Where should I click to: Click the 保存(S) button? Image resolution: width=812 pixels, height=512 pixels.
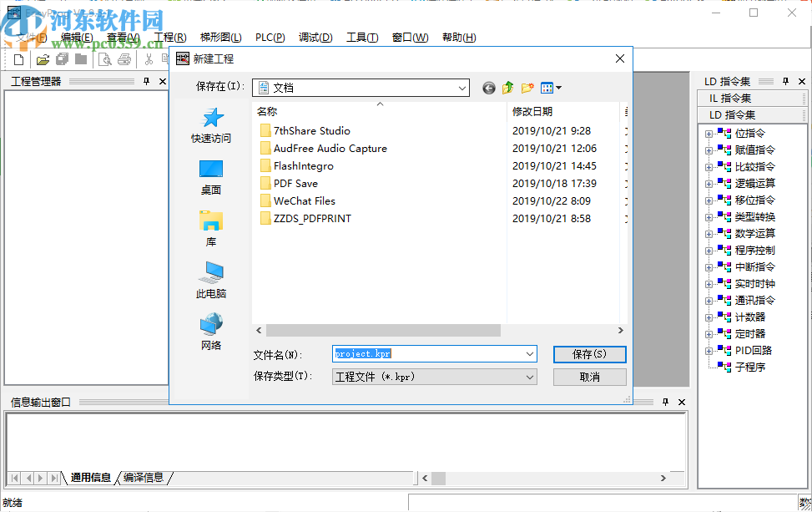(x=589, y=354)
